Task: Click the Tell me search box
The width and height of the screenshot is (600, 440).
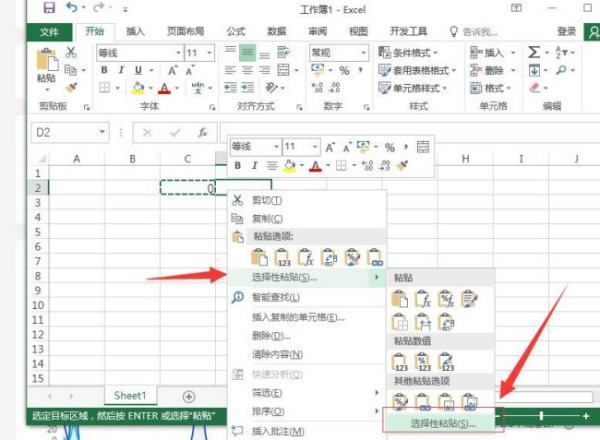Action: click(474, 31)
